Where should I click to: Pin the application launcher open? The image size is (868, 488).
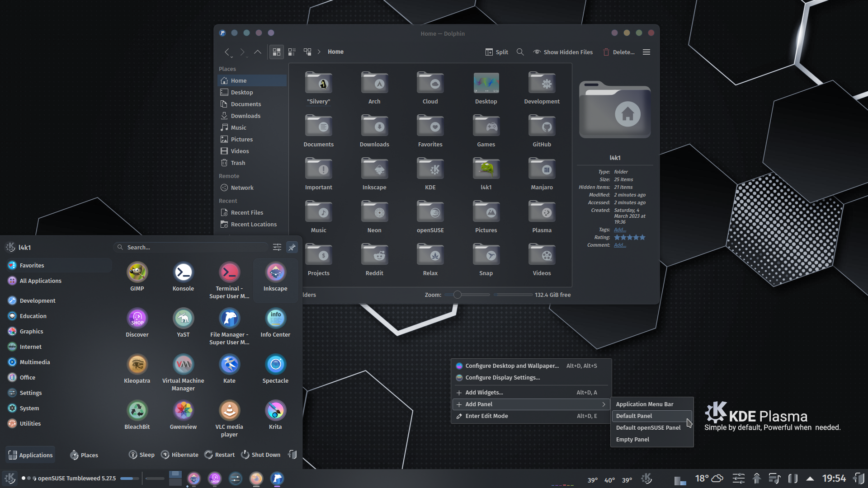coord(292,247)
